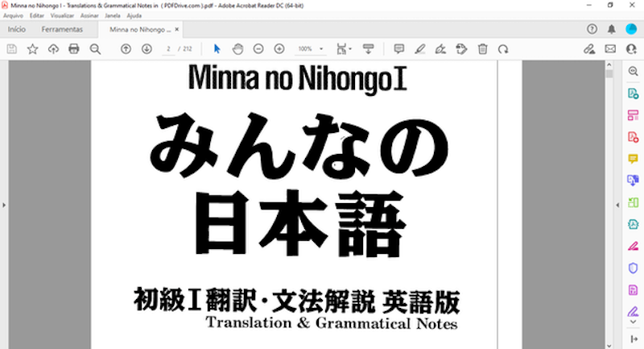Open search tool in right pane
Screen dimensions: 644x349
click(x=633, y=72)
